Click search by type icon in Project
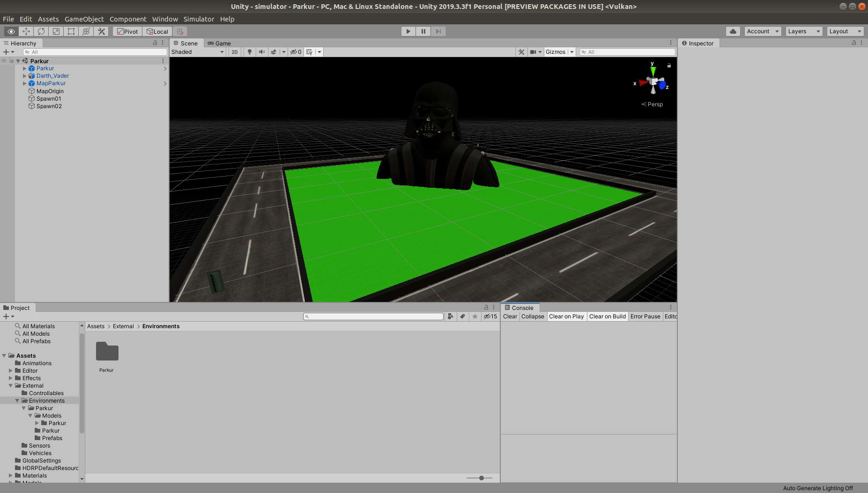Image resolution: width=868 pixels, height=493 pixels. pyautogui.click(x=450, y=316)
